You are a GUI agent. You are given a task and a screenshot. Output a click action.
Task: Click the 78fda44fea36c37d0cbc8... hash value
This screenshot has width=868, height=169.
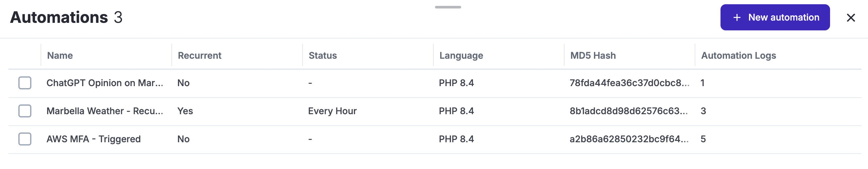coord(629,83)
